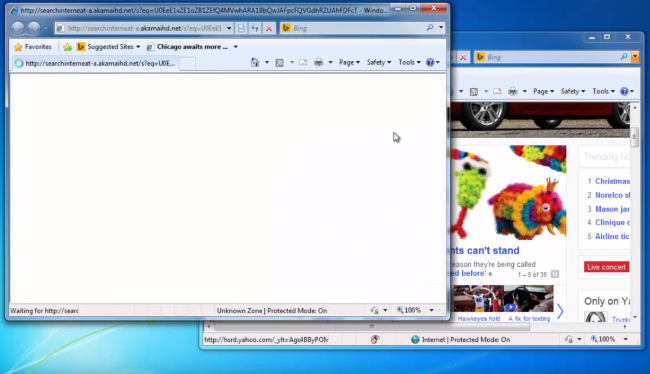Click the 'A fix for texting' video thumbnail
Viewport: 650px width, 374px height.
[x=529, y=299]
